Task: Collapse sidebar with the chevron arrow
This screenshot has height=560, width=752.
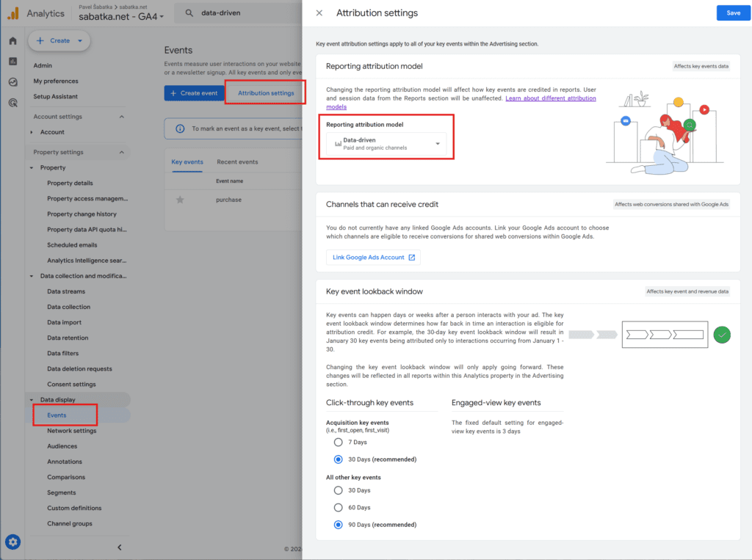Action: (120, 547)
